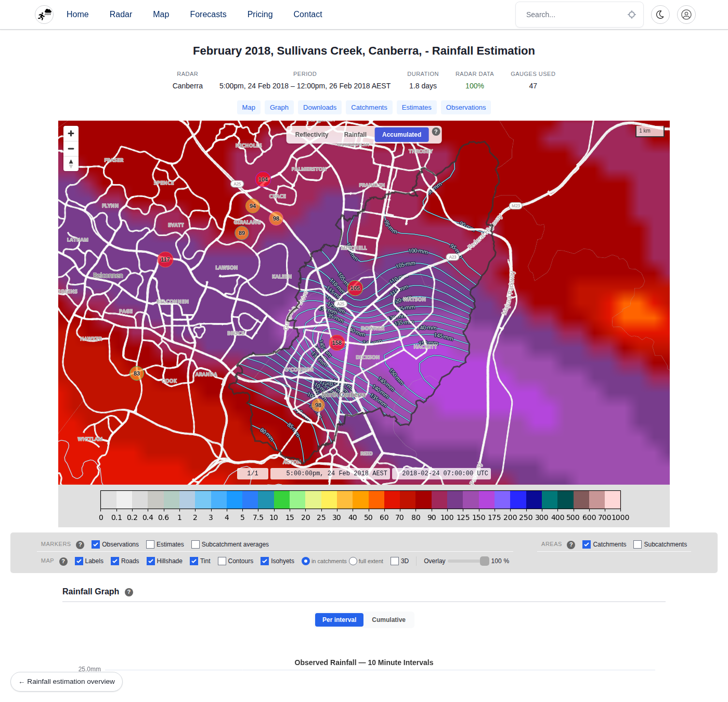
Task: Toggle Roads map checkbox
Action: [x=115, y=561]
